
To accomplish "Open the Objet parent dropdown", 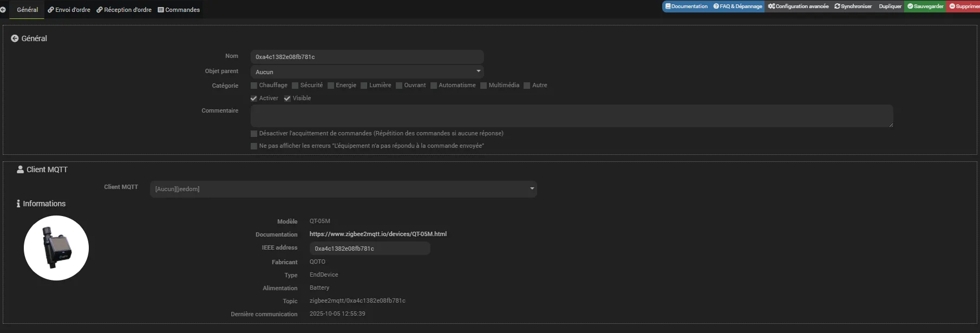I will pyautogui.click(x=367, y=71).
